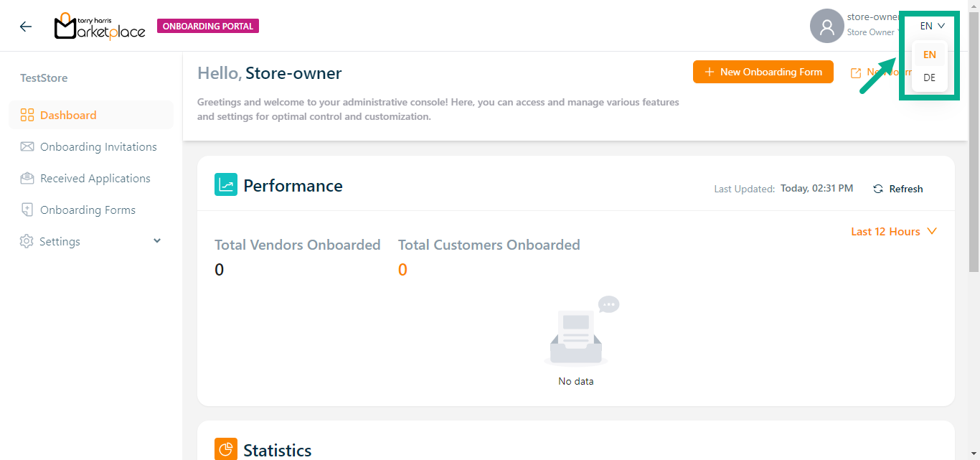Viewport: 980px width, 460px height.
Task: Click the Onboarding Forms document icon
Action: (x=27, y=210)
